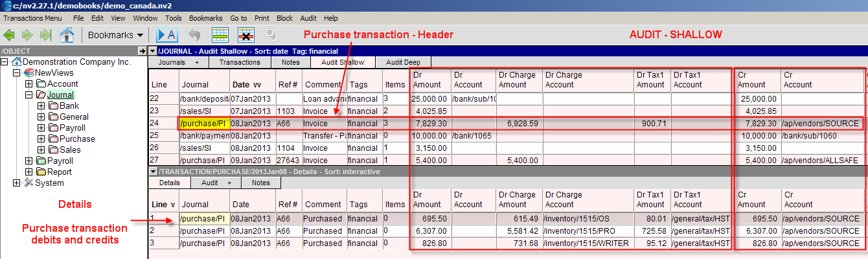The height and width of the screenshot is (259, 868).
Task: Select the Transactions tab
Action: (240, 63)
